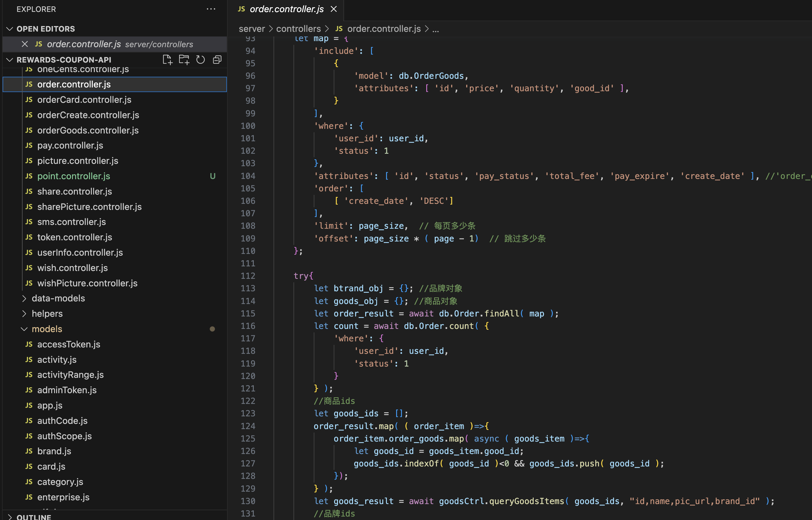Click New Folder icon in explorer header
This screenshot has width=812, height=520.
(184, 60)
